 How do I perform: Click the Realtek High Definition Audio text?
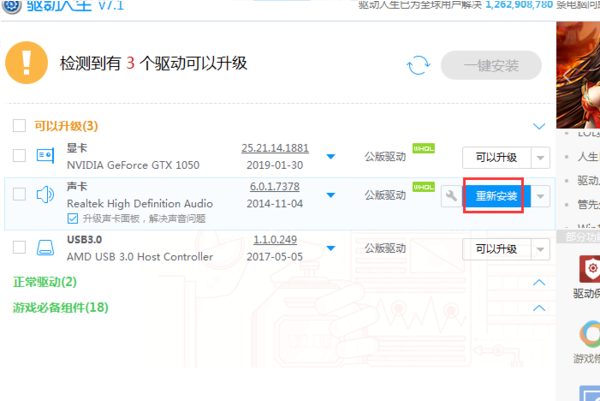(x=140, y=204)
